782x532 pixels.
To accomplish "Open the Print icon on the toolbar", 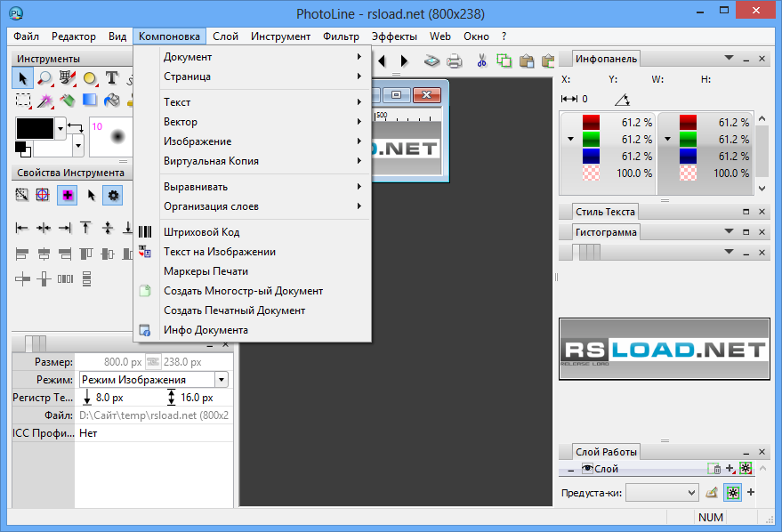I will (454, 61).
